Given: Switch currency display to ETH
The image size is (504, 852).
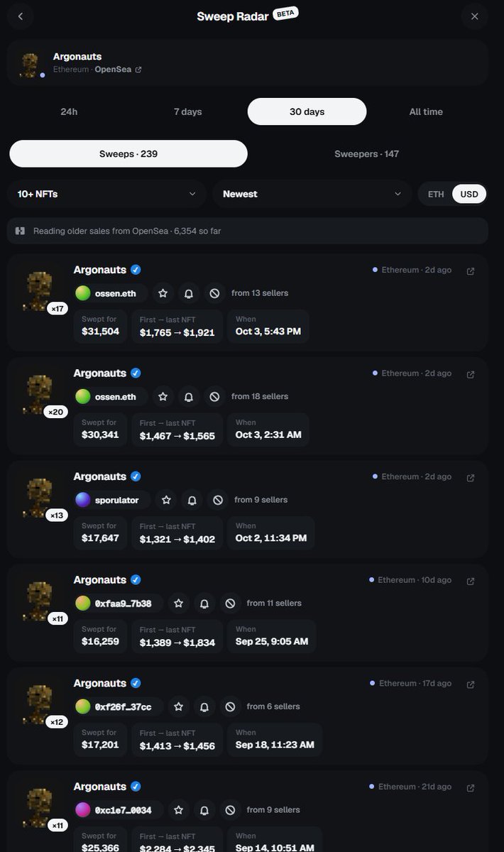Looking at the screenshot, I should point(436,194).
